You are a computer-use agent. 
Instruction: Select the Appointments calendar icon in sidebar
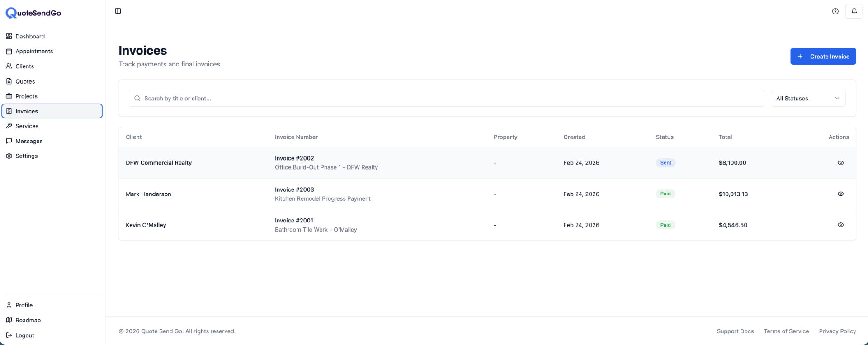9,51
